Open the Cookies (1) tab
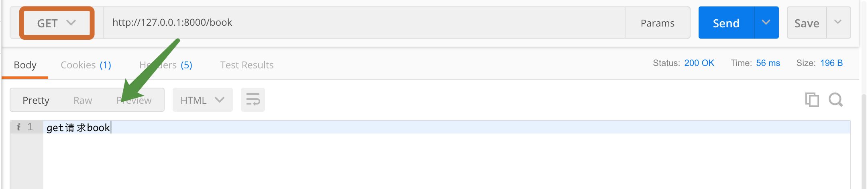 click(86, 65)
